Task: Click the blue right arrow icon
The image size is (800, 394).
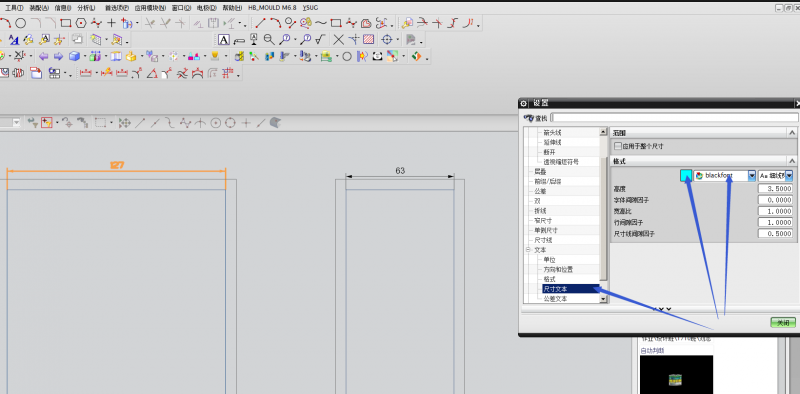Action: pyautogui.click(x=59, y=56)
